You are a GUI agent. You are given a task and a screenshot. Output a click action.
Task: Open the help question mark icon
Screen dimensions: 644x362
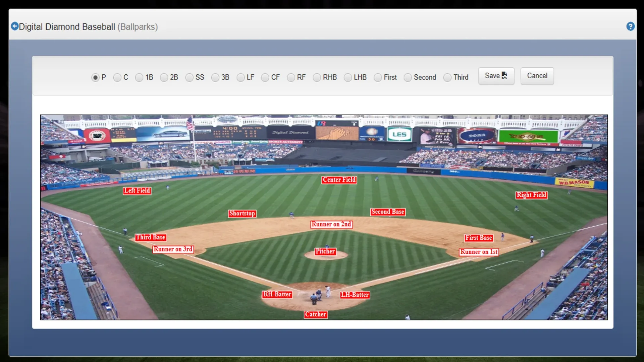tap(630, 26)
